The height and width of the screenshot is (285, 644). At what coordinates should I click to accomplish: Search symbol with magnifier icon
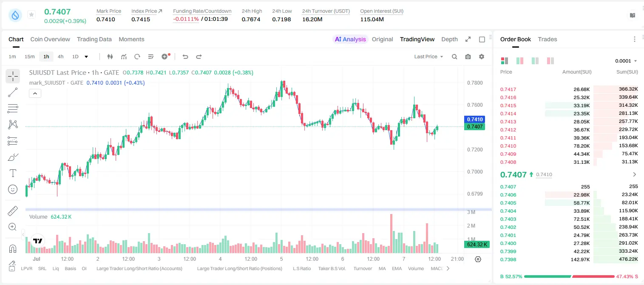coord(454,57)
